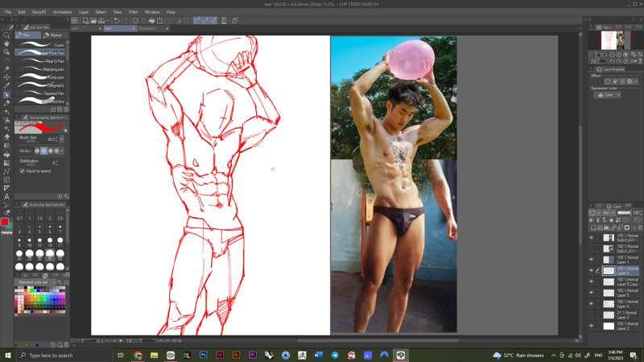Select the Eraser tool
The image size is (644, 362).
pyautogui.click(x=6, y=137)
